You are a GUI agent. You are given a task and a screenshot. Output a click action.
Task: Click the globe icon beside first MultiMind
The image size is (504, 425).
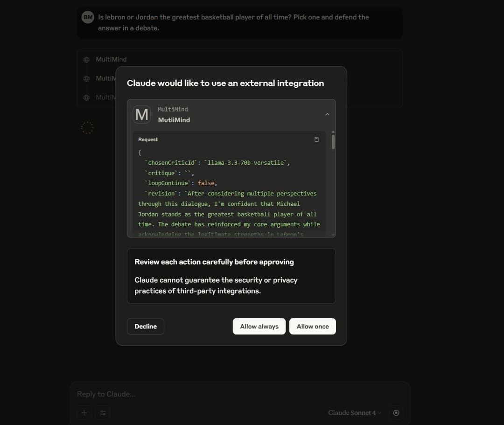86,60
